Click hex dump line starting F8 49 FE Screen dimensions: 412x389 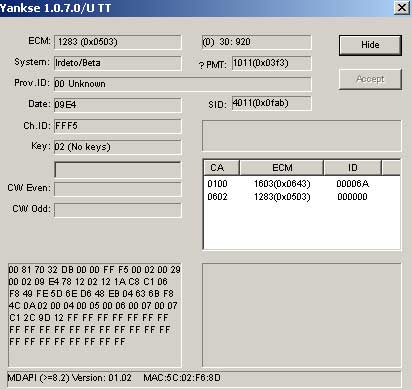pos(91,294)
